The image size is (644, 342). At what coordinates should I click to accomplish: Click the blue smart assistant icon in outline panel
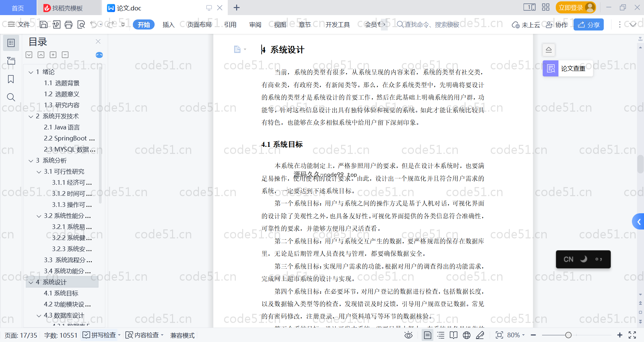click(99, 55)
